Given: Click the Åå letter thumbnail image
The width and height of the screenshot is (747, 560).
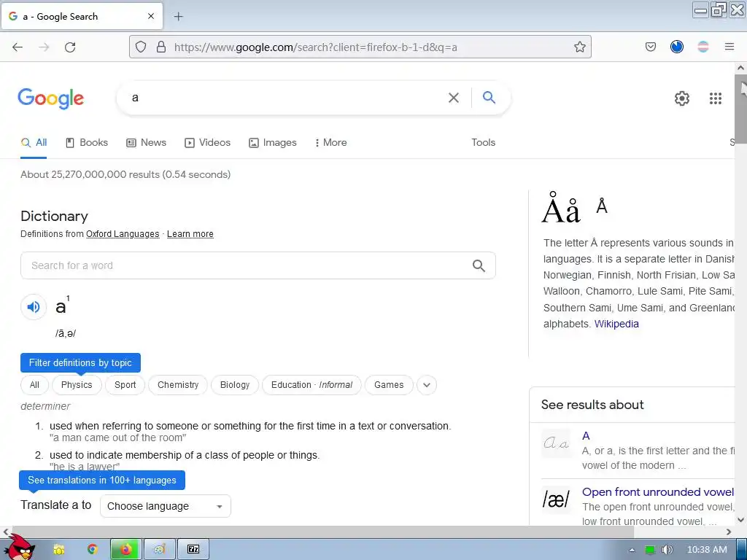Looking at the screenshot, I should (561, 208).
